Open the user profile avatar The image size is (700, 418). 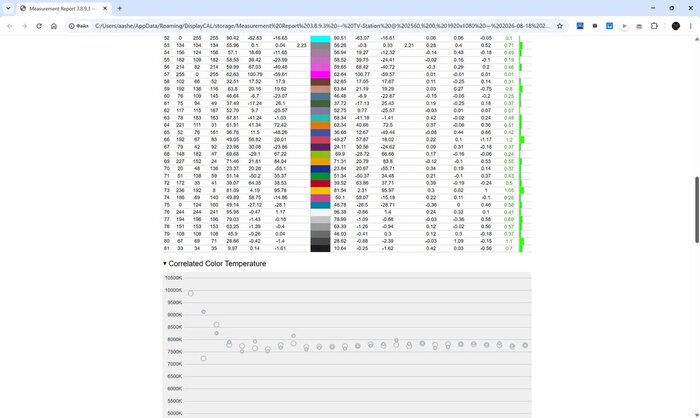(675, 26)
